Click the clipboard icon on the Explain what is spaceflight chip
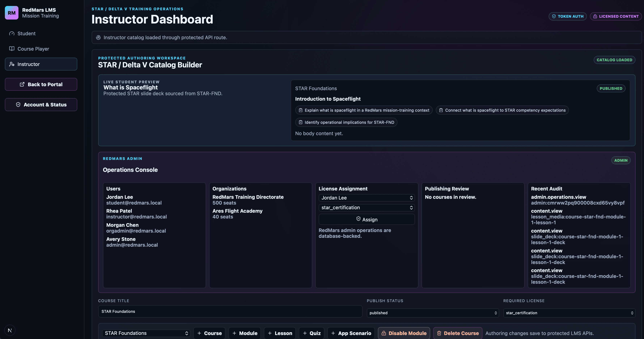 300,110
